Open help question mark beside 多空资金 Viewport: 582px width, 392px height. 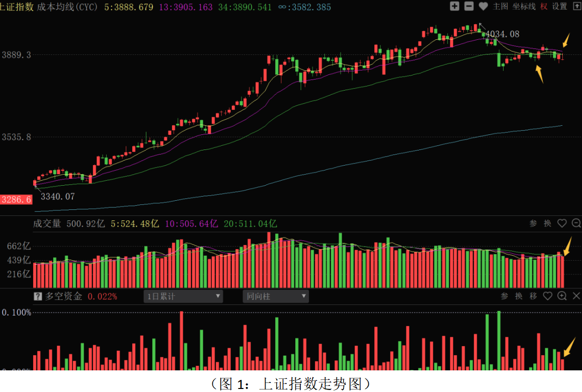[38, 296]
